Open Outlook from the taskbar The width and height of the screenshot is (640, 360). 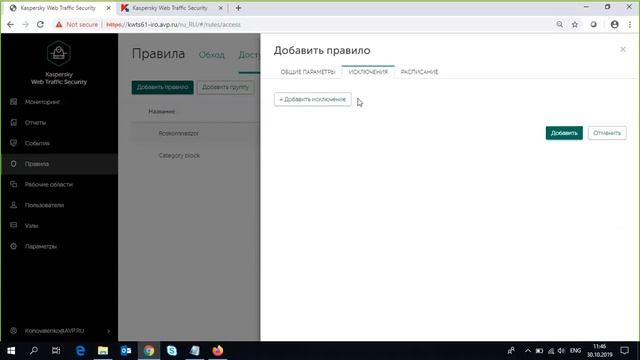tap(126, 351)
